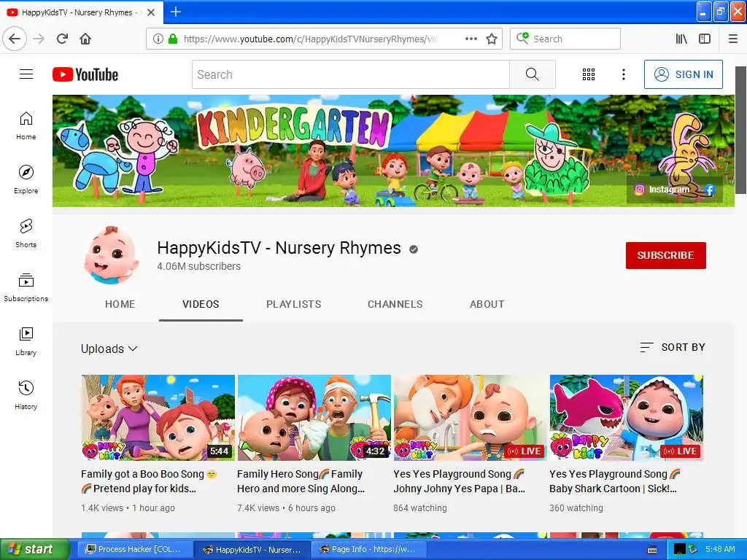The height and width of the screenshot is (560, 747).
Task: Open the Firefox Library icon
Action: point(681,39)
